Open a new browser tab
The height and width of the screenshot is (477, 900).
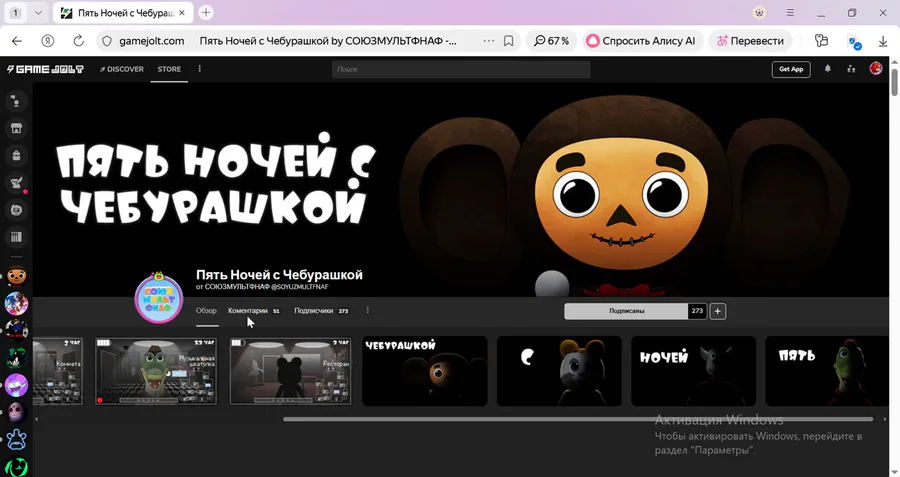(x=206, y=12)
